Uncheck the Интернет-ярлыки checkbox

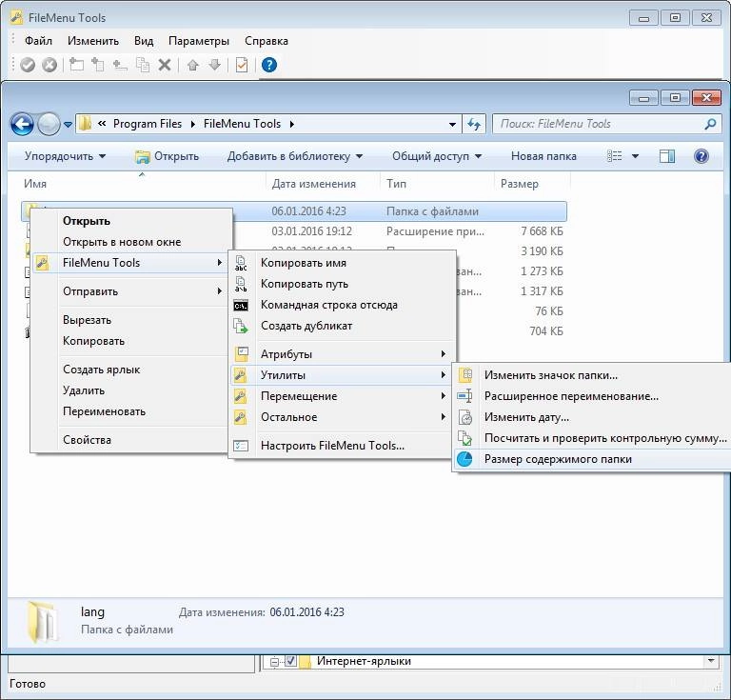pyautogui.click(x=290, y=661)
